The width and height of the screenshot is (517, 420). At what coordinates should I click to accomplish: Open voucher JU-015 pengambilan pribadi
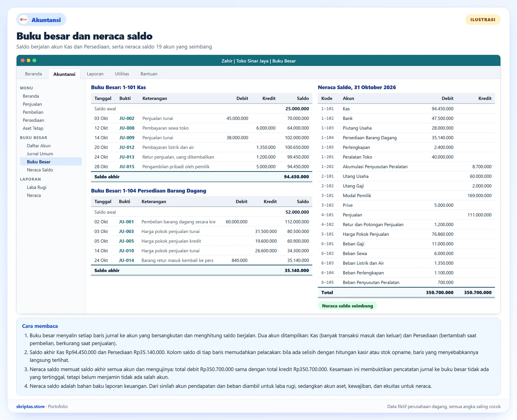tap(127, 167)
